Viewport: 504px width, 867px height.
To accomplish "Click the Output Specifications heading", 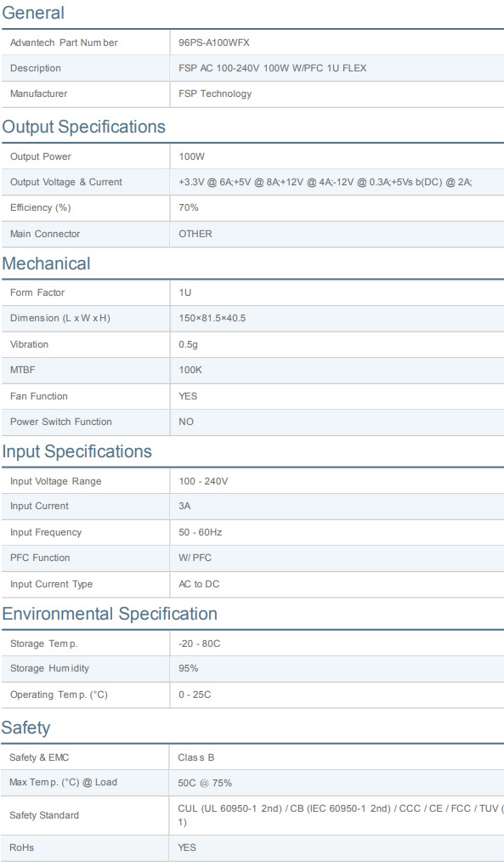I will point(84,127).
